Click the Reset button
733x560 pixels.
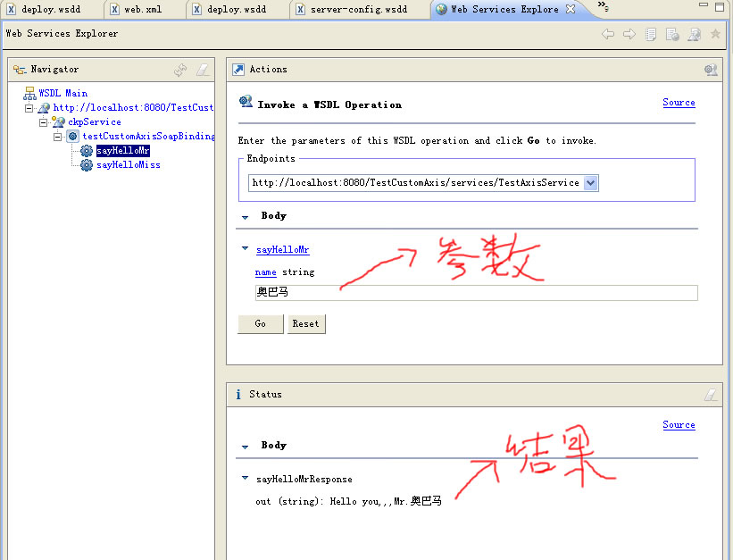[305, 323]
